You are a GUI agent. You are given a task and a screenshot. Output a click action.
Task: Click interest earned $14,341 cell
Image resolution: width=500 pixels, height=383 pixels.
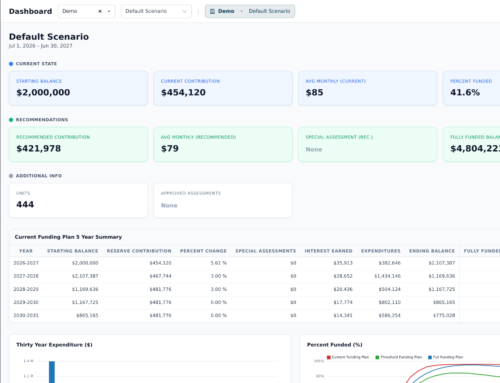343,315
